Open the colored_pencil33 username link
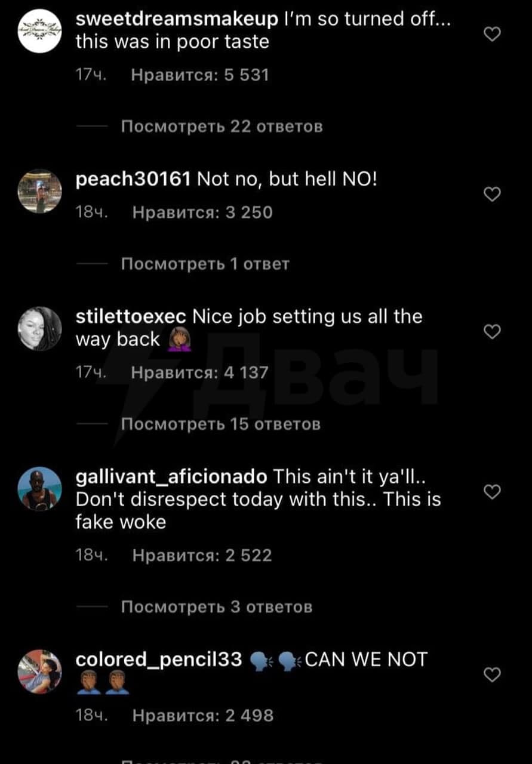This screenshot has height=764, width=532. [x=159, y=660]
